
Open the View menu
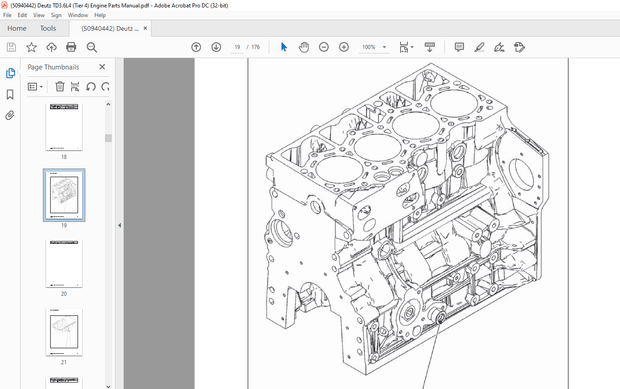coord(39,15)
